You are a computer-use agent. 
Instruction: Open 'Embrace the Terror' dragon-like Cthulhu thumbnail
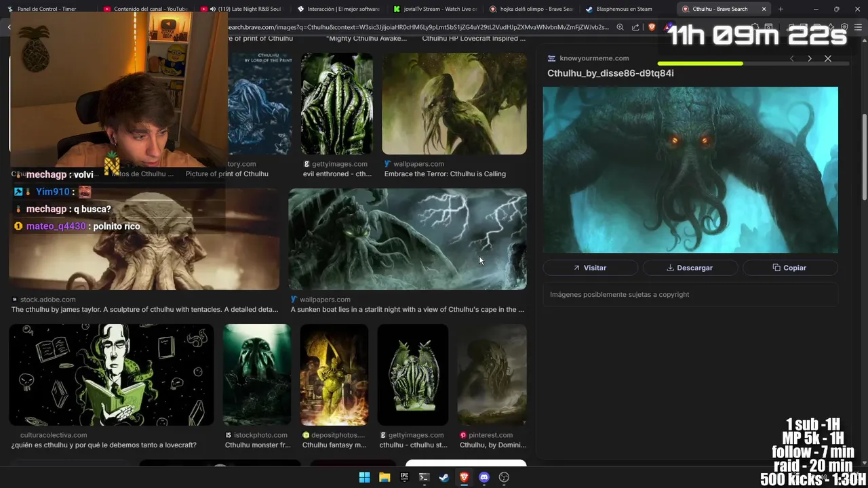coord(454,104)
